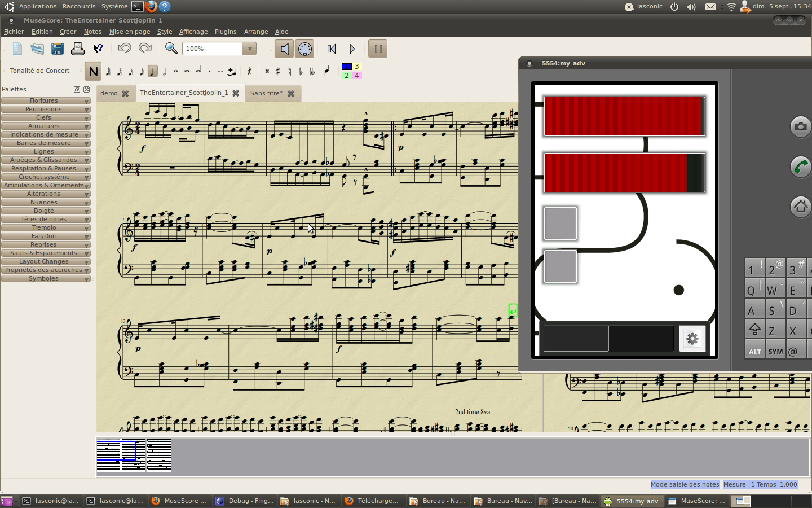812x508 pixels.
Task: Expand the Nuances palette
Action: click(46, 202)
